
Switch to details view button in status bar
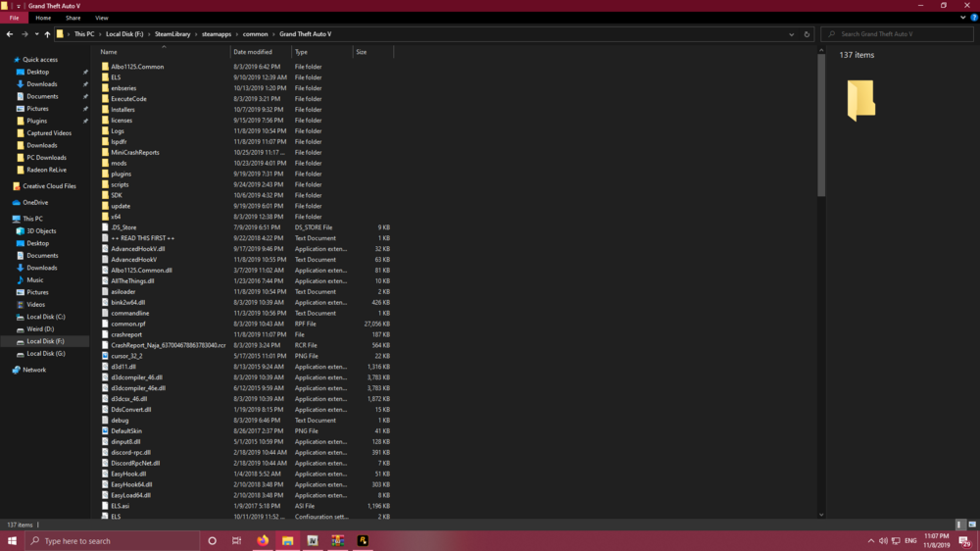[x=960, y=525]
